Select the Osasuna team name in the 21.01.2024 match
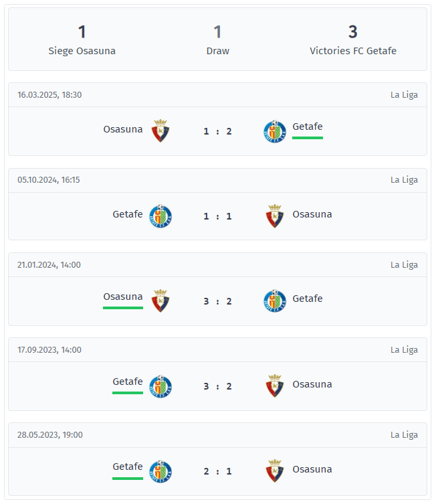The height and width of the screenshot is (504, 434). click(123, 297)
